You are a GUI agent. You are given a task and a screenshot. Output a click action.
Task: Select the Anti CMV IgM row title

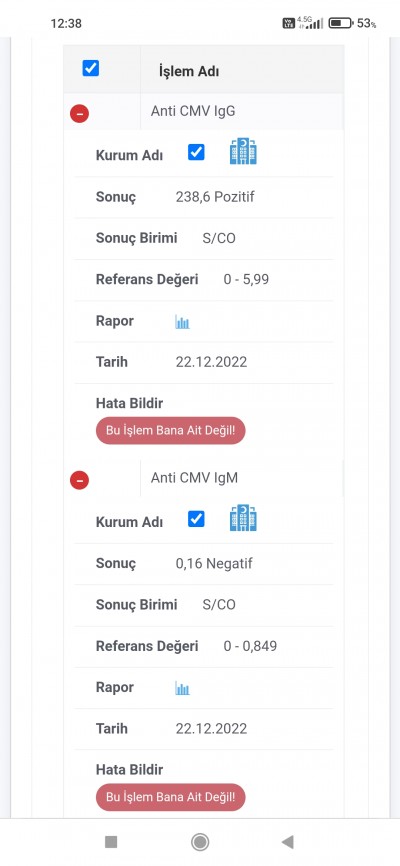(x=194, y=478)
